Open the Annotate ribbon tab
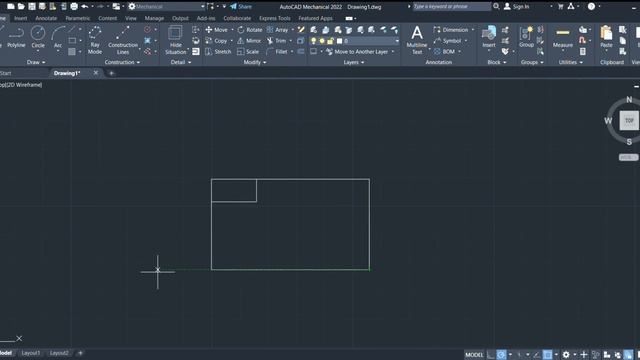Image resolution: width=640 pixels, height=360 pixels. pos(46,18)
